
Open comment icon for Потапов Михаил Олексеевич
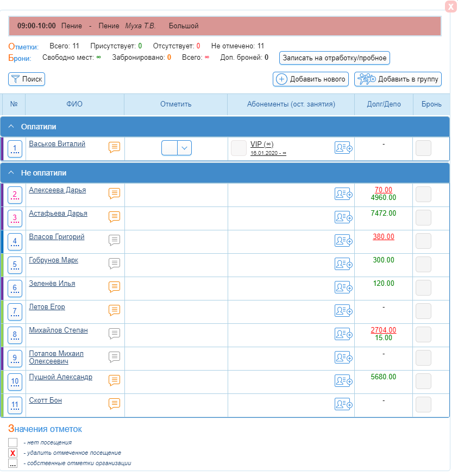point(114,357)
